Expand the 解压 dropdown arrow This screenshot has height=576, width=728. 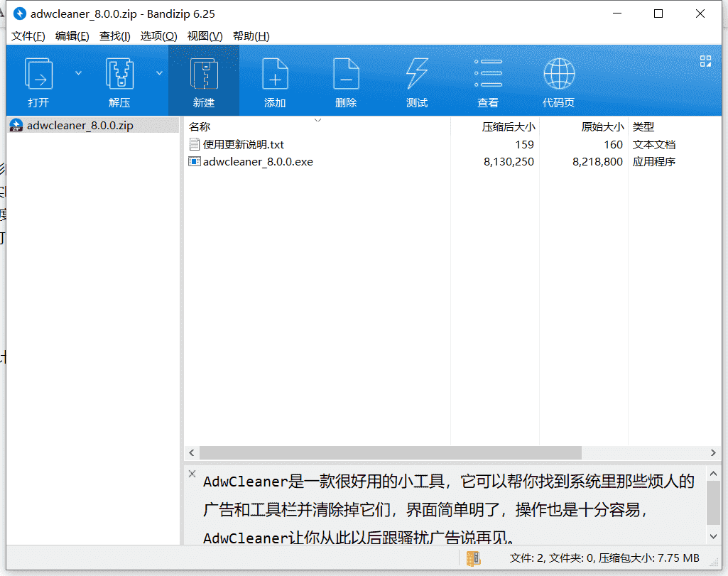pos(159,73)
